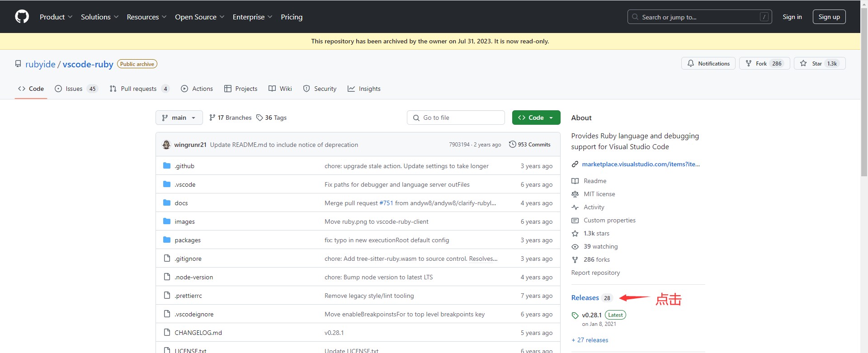The image size is (868, 353).
Task: Click the .github folder icon
Action: click(167, 166)
